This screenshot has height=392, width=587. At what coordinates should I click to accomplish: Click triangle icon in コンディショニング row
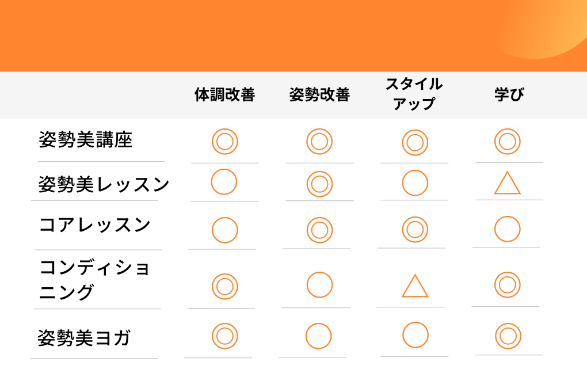coord(415,286)
